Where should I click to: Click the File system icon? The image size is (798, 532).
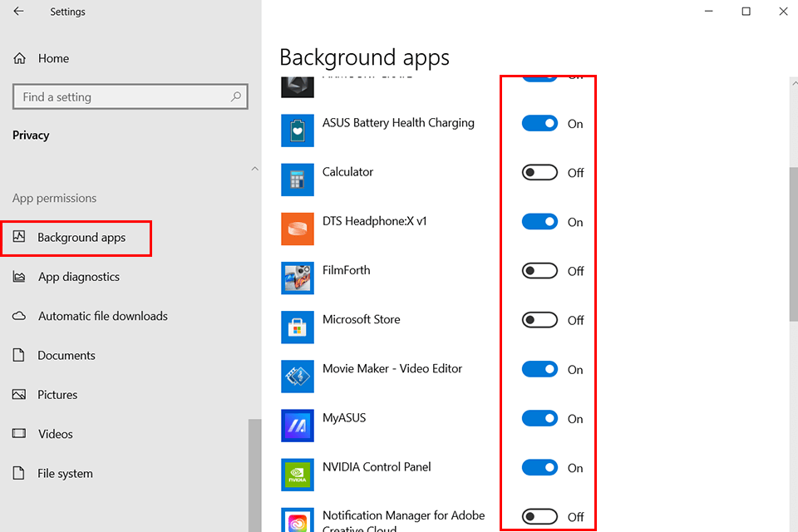tap(18, 473)
